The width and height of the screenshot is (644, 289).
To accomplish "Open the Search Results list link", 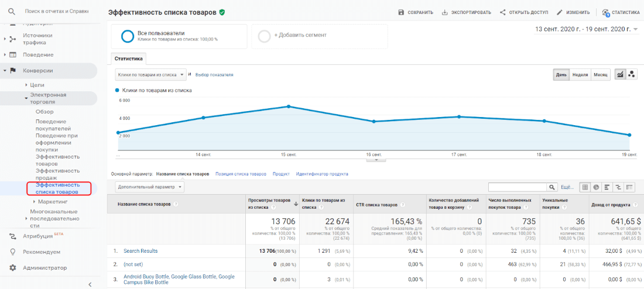I will 141,251.
